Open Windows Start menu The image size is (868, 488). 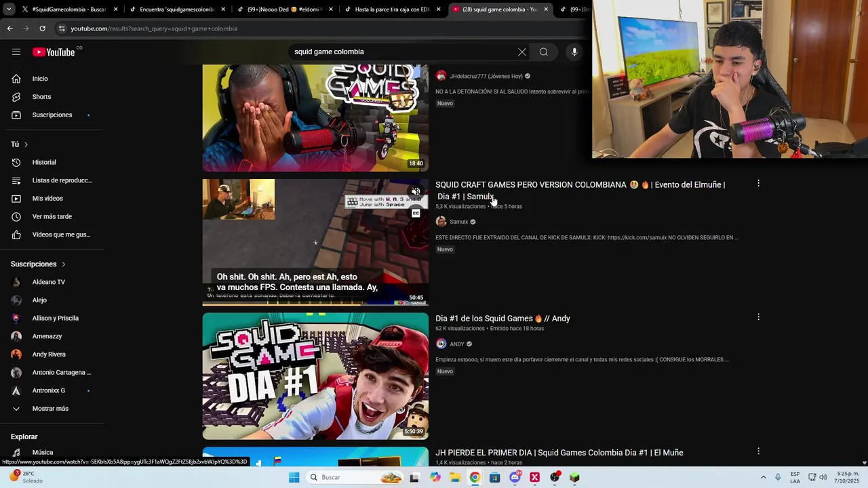tap(294, 477)
